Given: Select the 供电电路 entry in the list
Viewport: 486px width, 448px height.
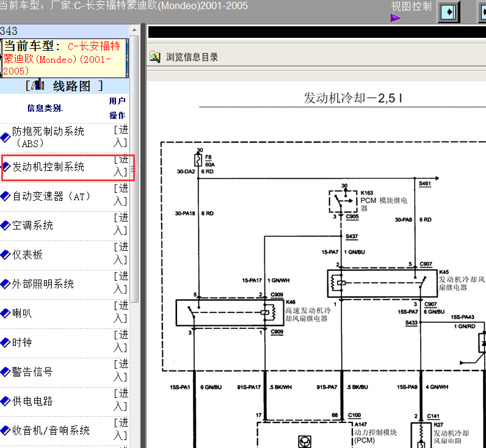Looking at the screenshot, I should pos(32,401).
